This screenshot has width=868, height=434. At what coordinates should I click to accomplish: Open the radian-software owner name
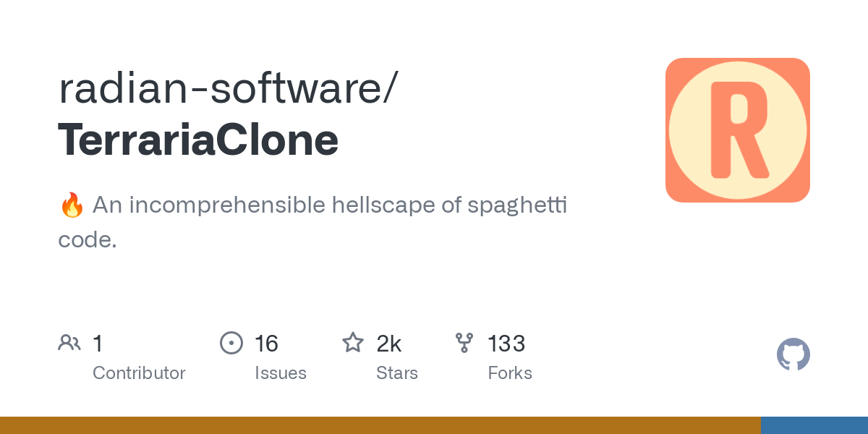(x=226, y=88)
